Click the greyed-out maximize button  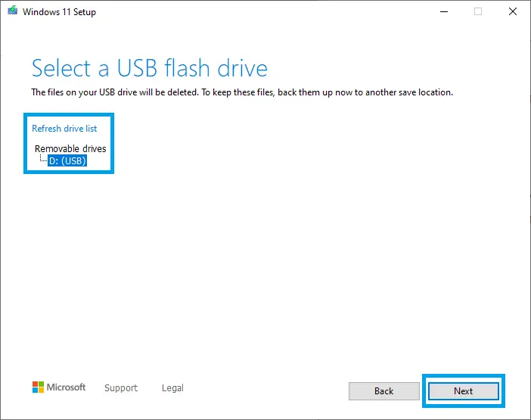pos(478,12)
